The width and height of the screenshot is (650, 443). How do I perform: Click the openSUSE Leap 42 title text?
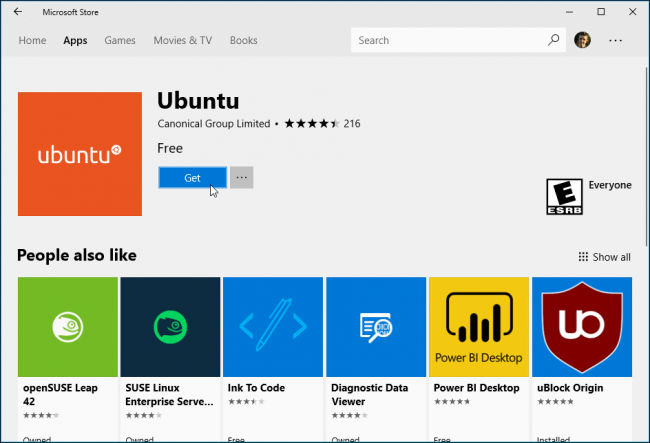coord(61,395)
